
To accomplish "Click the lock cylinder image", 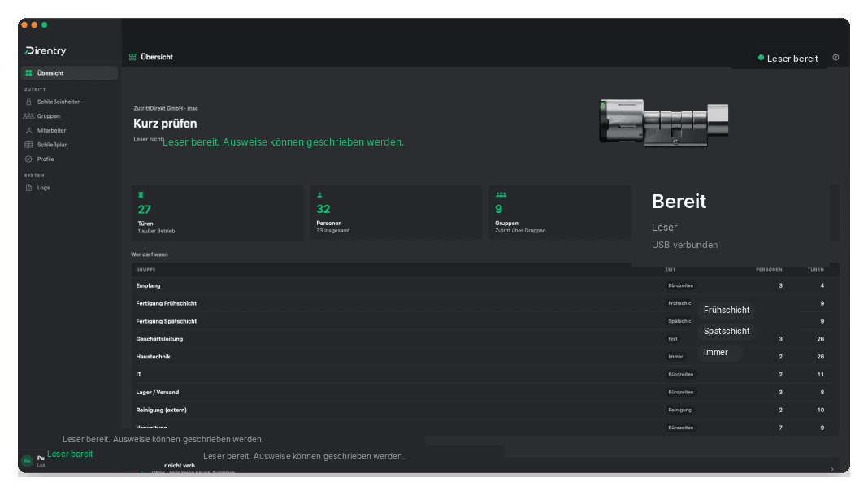I will tap(664, 122).
